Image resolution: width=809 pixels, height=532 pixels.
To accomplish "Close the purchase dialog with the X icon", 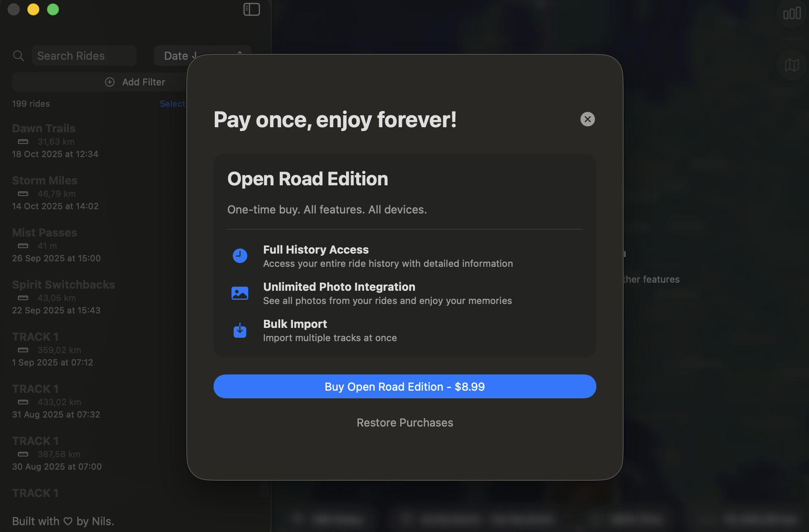I will click(587, 119).
